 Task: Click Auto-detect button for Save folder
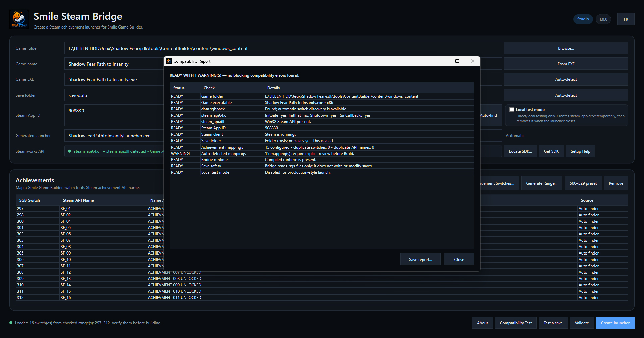566,95
